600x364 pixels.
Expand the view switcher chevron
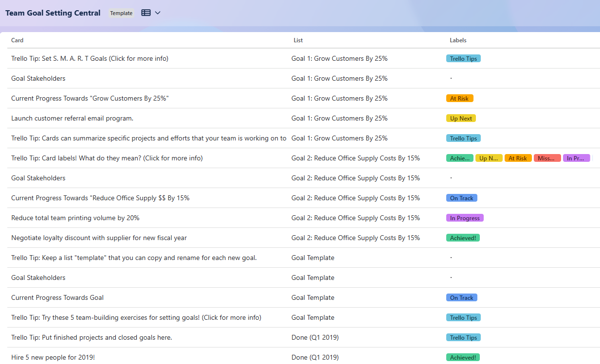[157, 13]
